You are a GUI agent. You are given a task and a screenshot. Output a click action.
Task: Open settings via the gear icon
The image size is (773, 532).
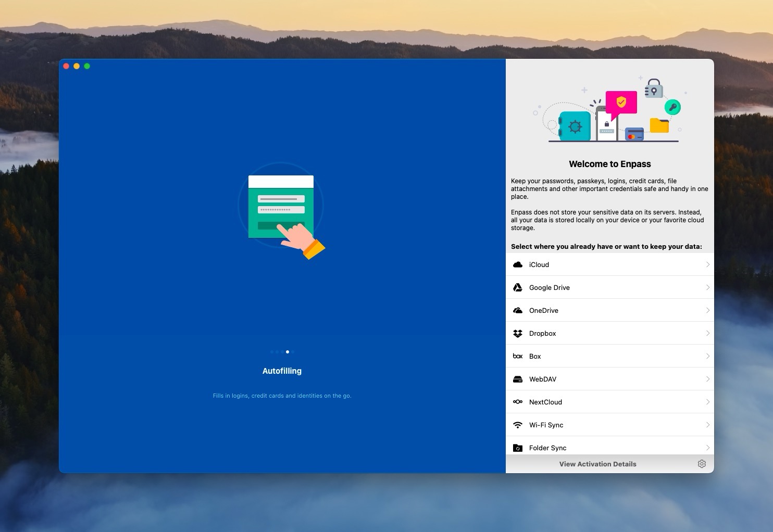click(x=702, y=464)
